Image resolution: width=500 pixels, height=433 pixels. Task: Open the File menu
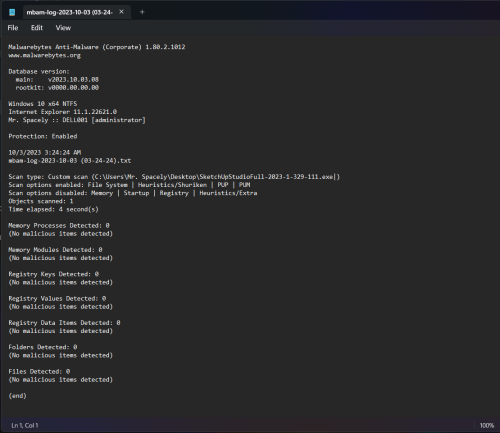pyautogui.click(x=13, y=28)
